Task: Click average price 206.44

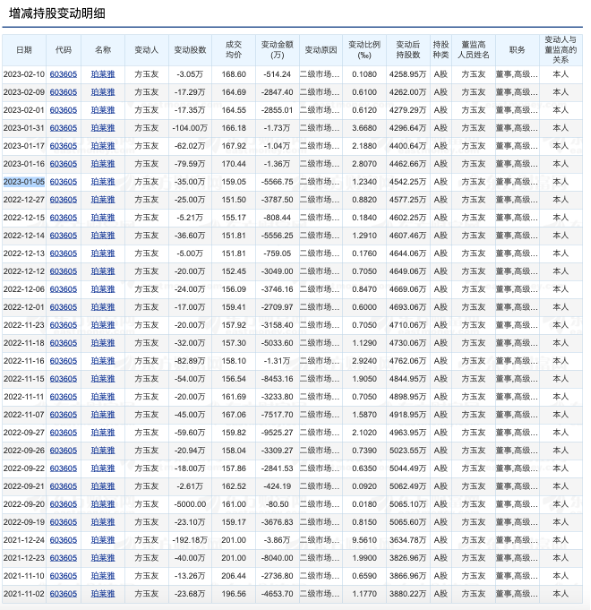Action: pyautogui.click(x=233, y=576)
